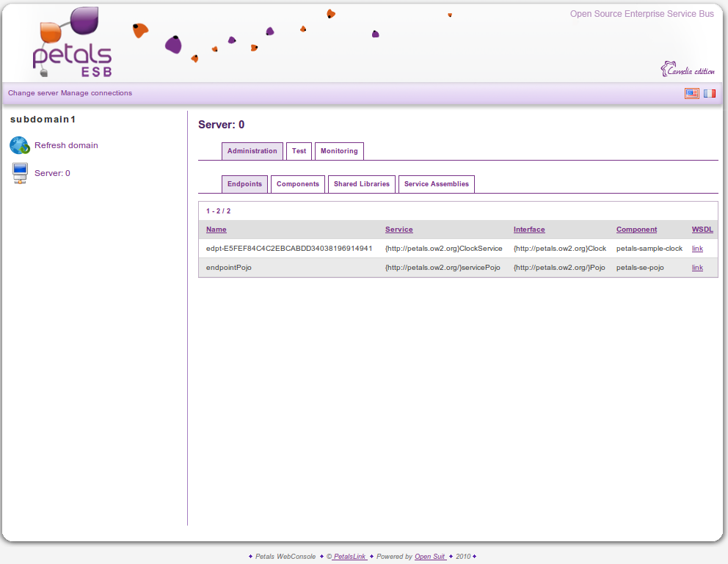Open WSDL link for the endpointPojo row
The height and width of the screenshot is (564, 728).
pos(697,268)
